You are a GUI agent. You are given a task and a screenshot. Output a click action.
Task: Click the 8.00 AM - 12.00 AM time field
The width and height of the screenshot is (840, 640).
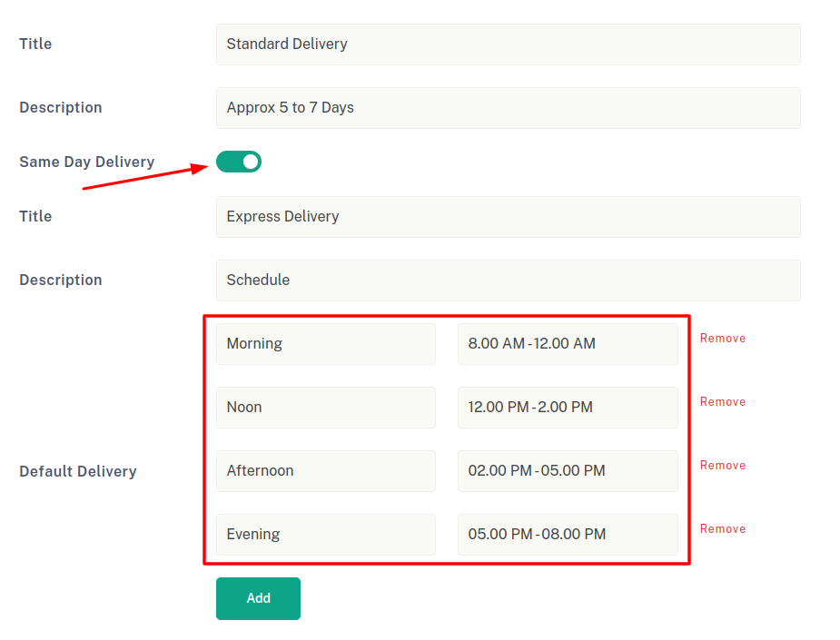coord(567,344)
